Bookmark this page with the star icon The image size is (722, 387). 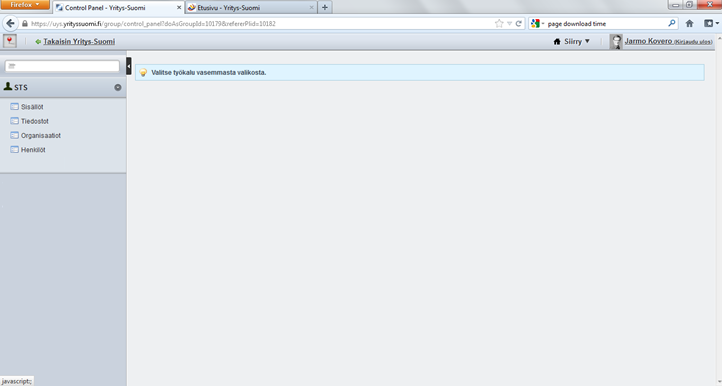(499, 23)
